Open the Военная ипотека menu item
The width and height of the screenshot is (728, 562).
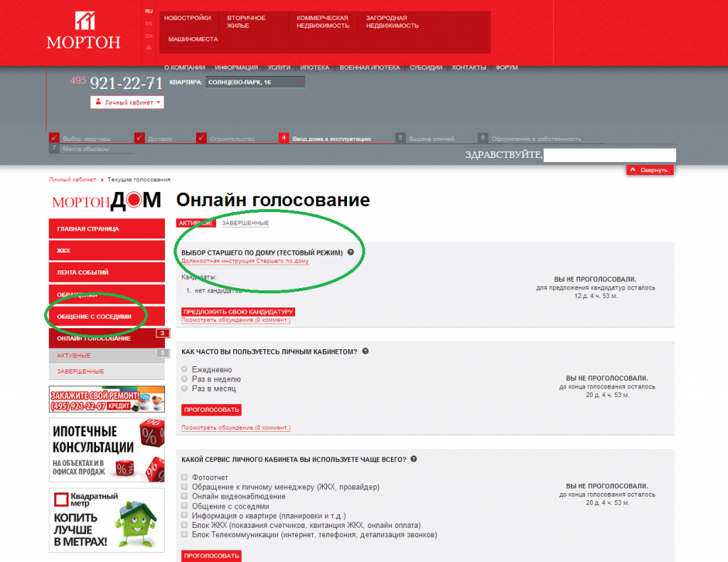[x=370, y=68]
